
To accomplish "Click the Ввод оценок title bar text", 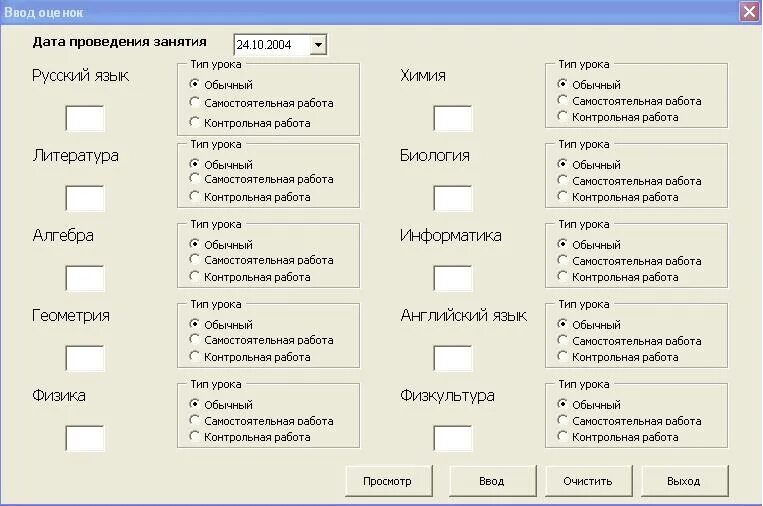I will pos(44,12).
